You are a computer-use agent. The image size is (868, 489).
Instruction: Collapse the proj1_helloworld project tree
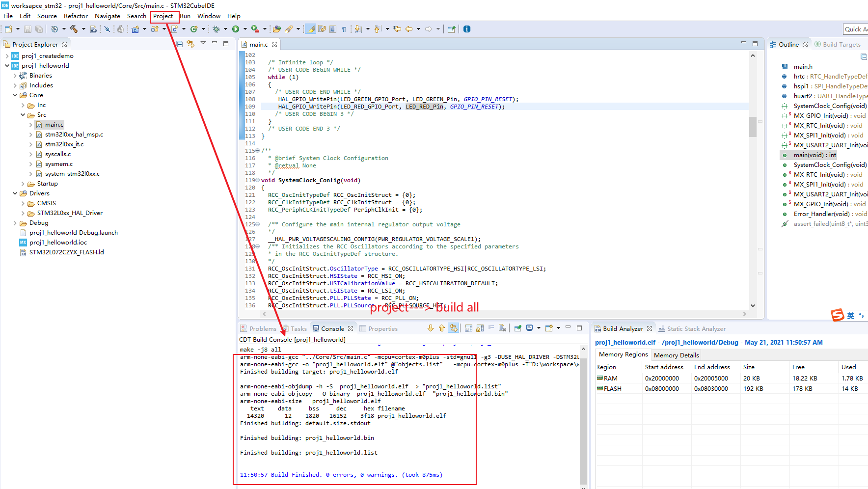coord(7,65)
